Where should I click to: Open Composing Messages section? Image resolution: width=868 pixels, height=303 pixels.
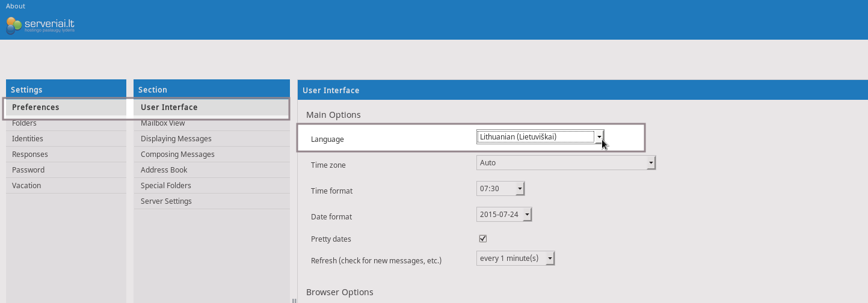(177, 155)
